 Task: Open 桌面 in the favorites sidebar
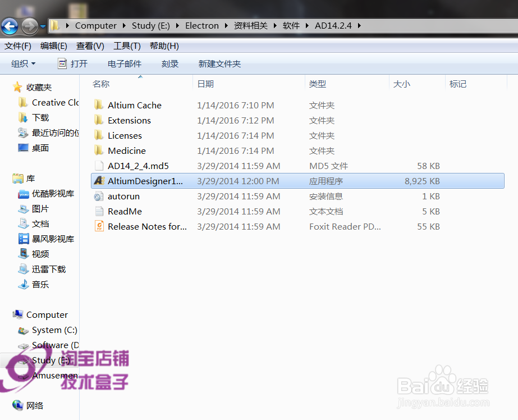pos(34,148)
